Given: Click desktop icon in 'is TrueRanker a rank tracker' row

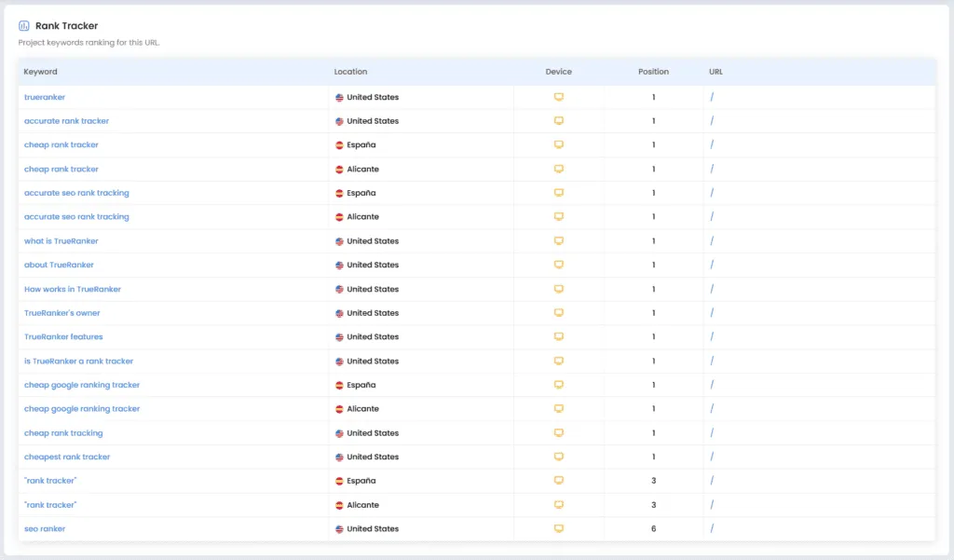Looking at the screenshot, I should tap(559, 361).
